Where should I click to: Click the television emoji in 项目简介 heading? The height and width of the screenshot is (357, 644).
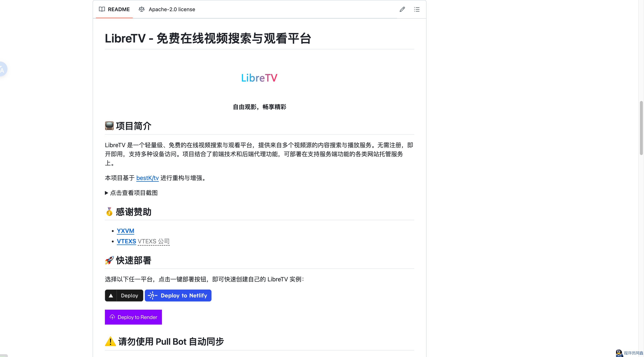point(109,126)
